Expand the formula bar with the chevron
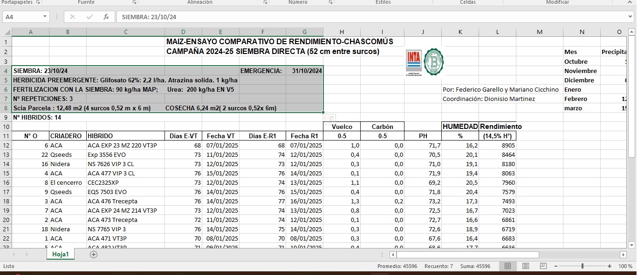 tap(630, 17)
